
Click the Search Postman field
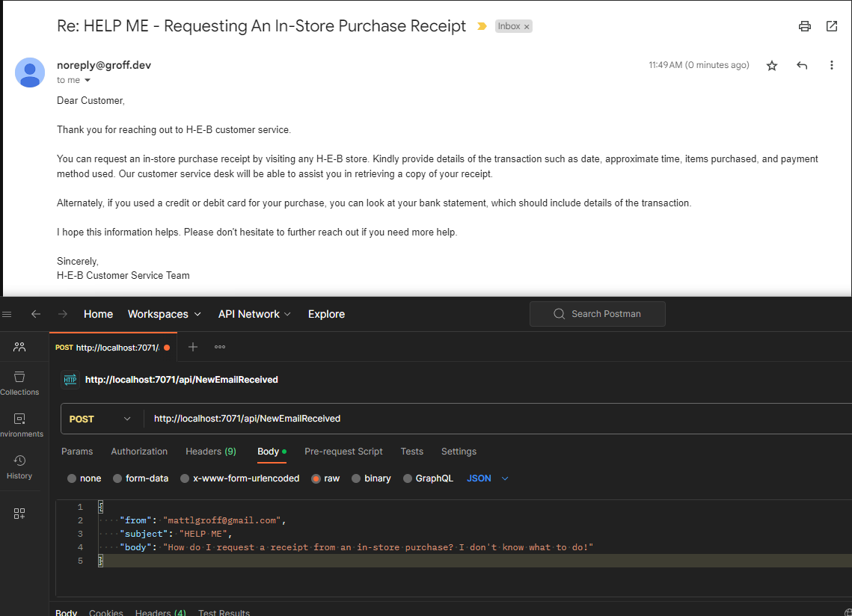point(597,314)
